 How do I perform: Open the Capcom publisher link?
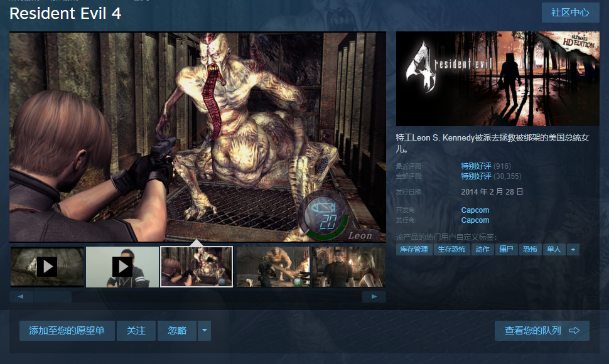point(475,220)
